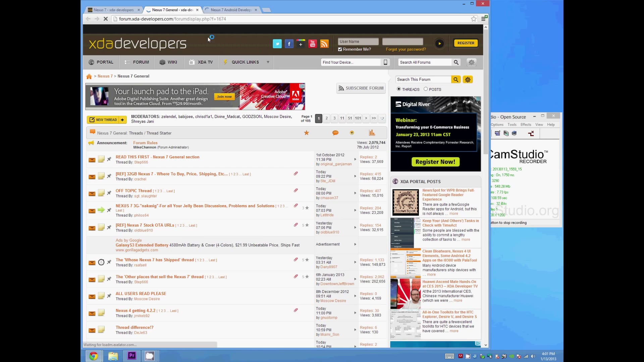This screenshot has height=362, width=644.
Task: Click the Chrome icon in the taskbar
Action: [x=94, y=356]
